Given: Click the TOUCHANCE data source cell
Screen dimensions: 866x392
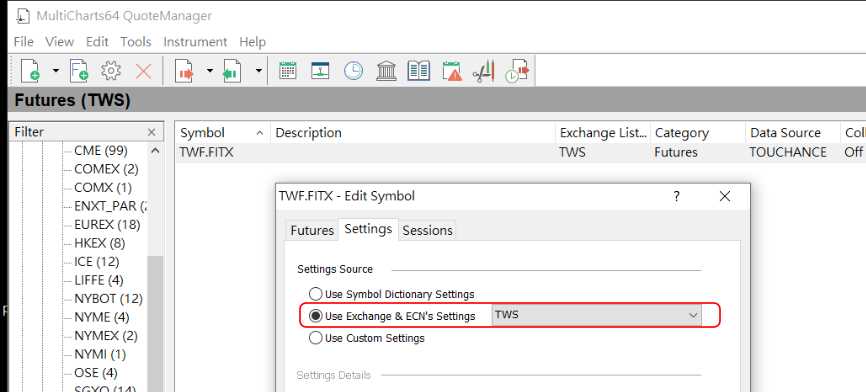Looking at the screenshot, I should pyautogui.click(x=788, y=152).
